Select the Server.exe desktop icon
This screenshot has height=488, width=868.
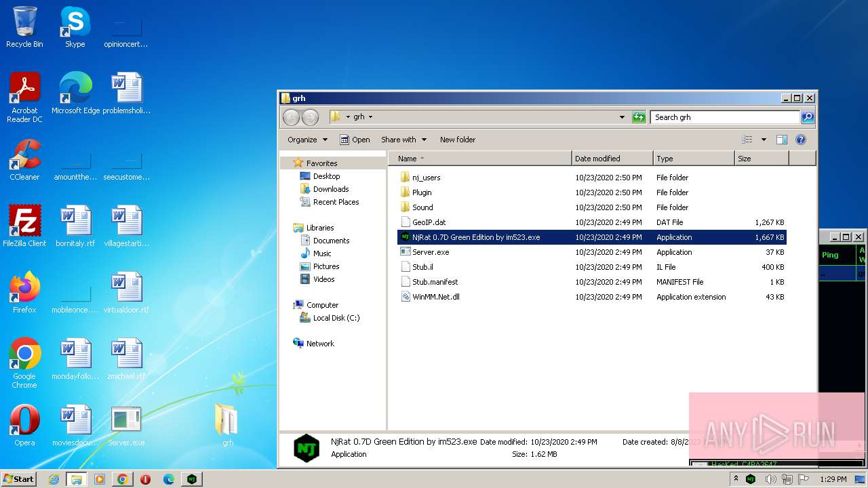pyautogui.click(x=126, y=426)
